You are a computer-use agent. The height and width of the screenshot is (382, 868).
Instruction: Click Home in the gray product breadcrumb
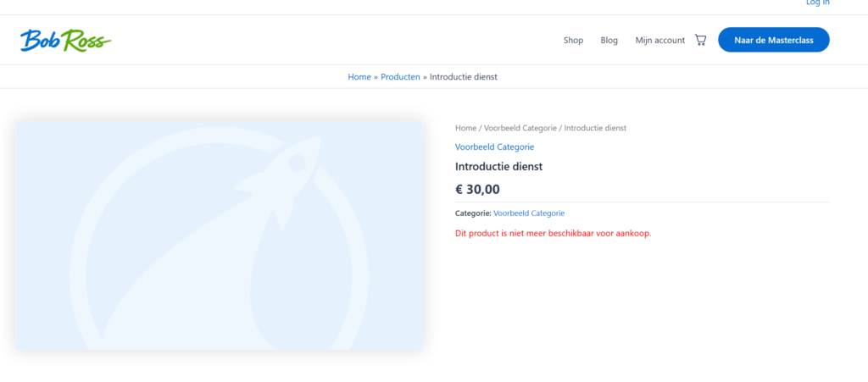coord(465,128)
